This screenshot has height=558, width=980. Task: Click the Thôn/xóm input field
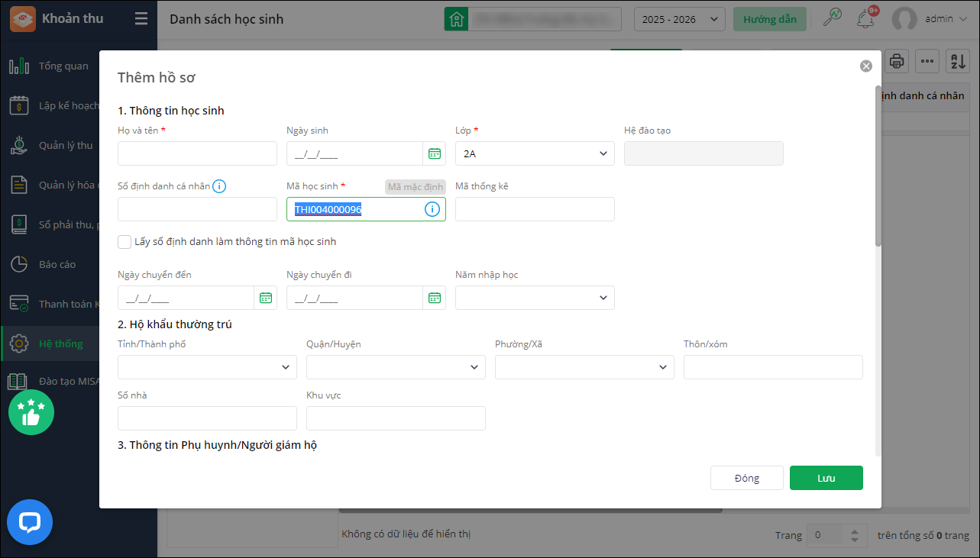[x=773, y=367]
